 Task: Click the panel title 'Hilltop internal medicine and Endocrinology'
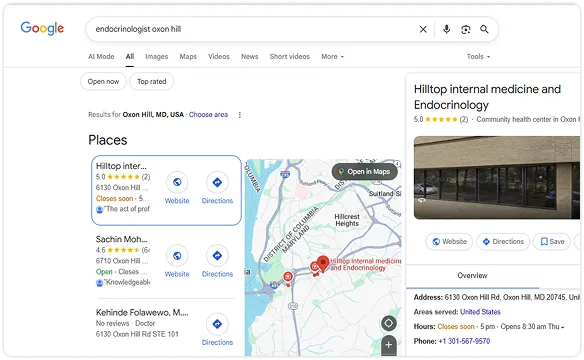pos(487,97)
